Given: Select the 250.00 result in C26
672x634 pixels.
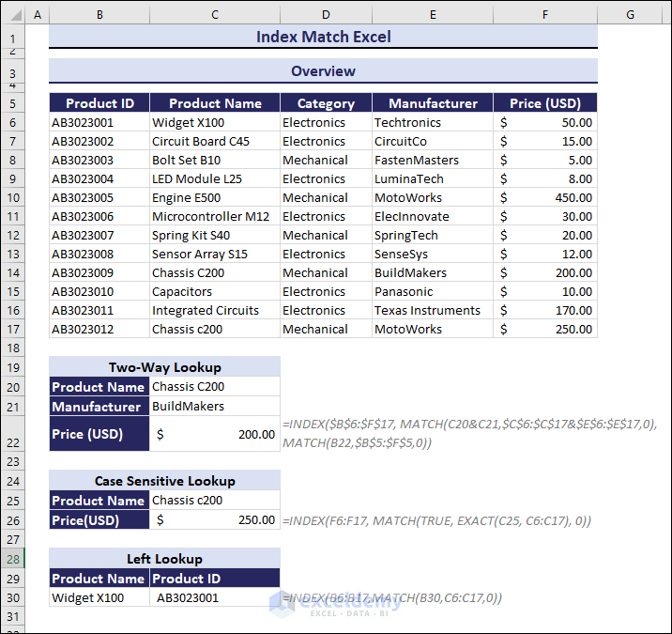Looking at the screenshot, I should [215, 520].
